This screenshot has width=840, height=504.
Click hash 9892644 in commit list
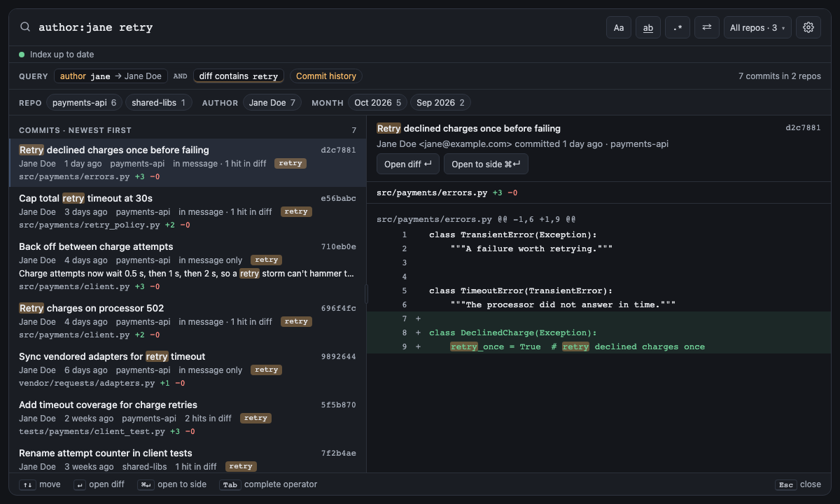point(338,356)
